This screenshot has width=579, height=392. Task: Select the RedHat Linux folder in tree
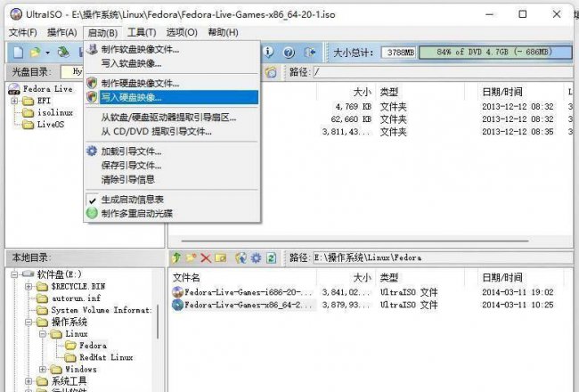click(x=106, y=357)
